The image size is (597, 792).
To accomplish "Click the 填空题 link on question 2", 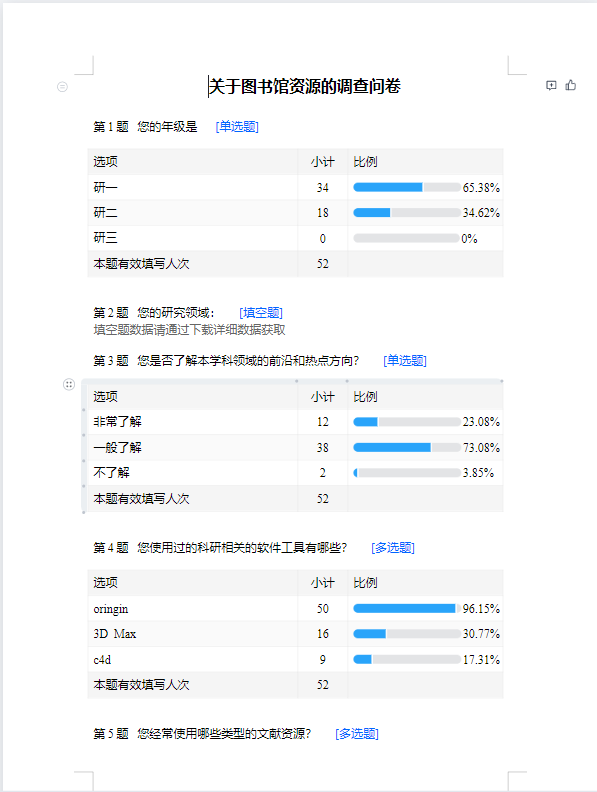I will coord(261,313).
